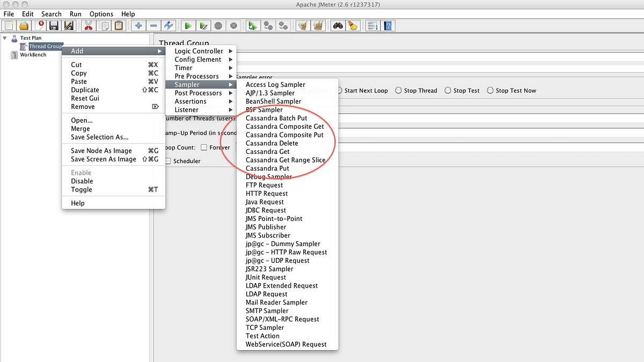Choose Disable in the context menu

click(x=114, y=181)
